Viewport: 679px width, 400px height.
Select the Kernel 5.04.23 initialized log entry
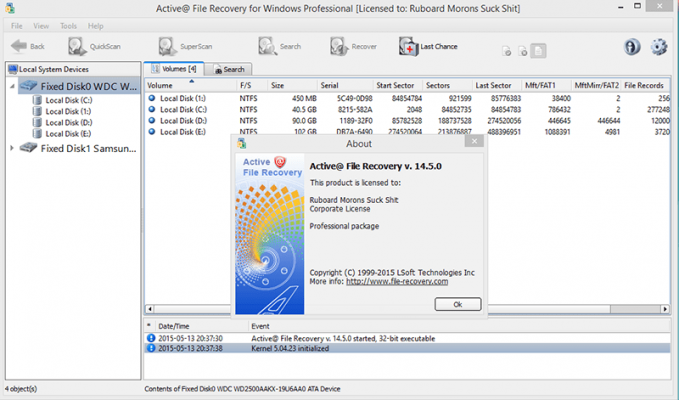coord(300,347)
